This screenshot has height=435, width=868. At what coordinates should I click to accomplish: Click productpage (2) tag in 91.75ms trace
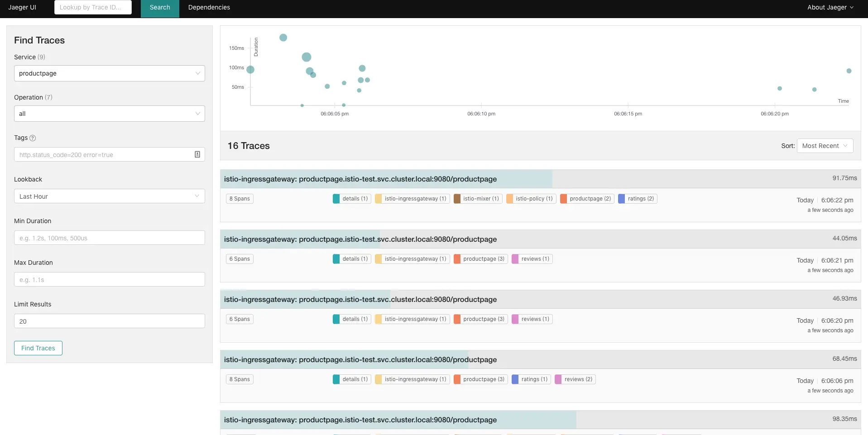[587, 199]
